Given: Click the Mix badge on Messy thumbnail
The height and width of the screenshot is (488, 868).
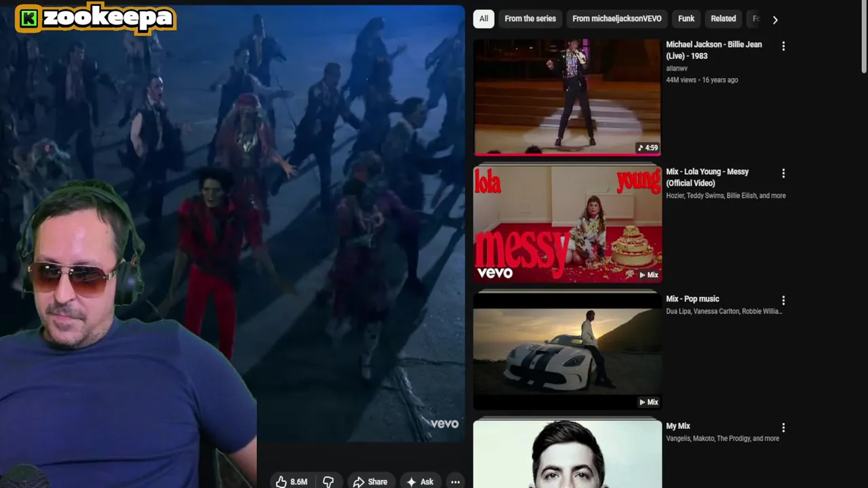Looking at the screenshot, I should click(648, 274).
